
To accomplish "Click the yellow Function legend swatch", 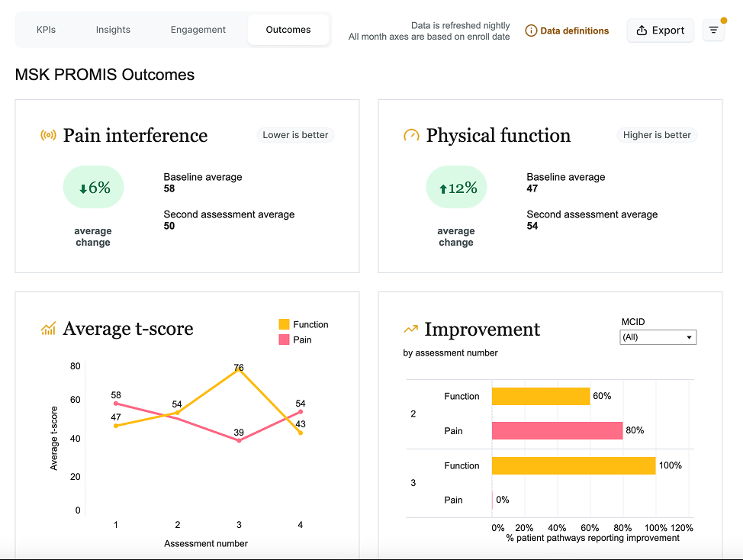I will click(284, 324).
